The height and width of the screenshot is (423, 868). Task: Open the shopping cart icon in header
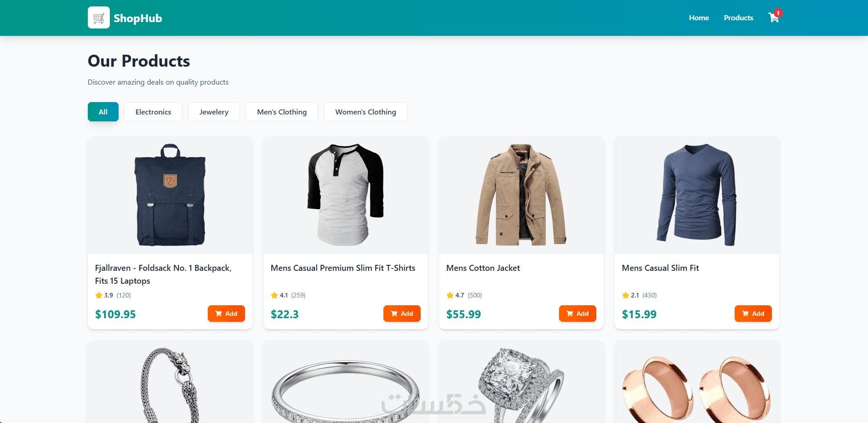[774, 18]
